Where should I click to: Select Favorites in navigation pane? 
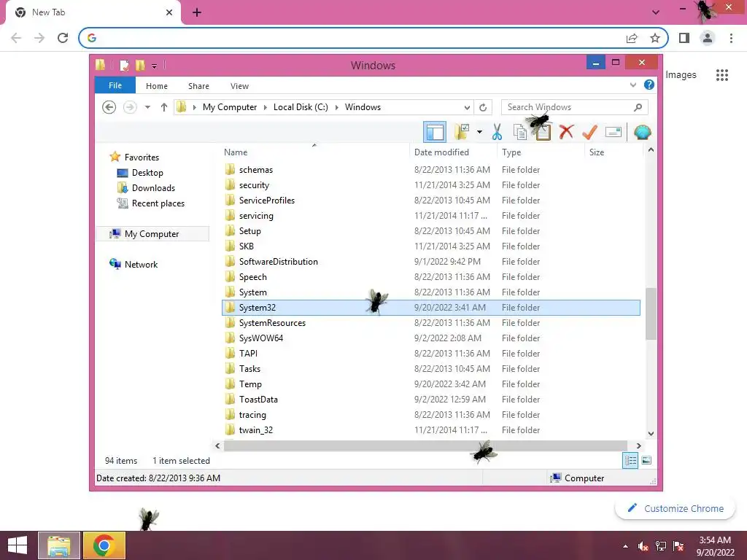pos(142,157)
